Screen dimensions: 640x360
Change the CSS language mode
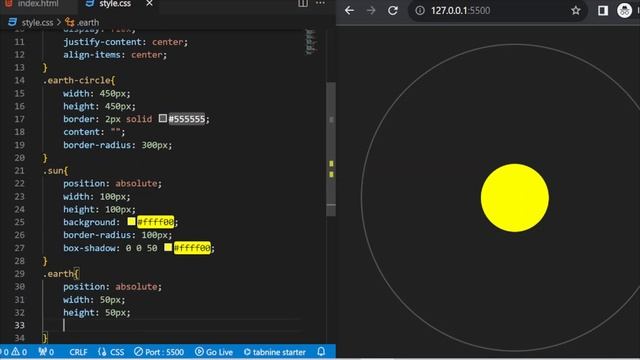(111, 352)
